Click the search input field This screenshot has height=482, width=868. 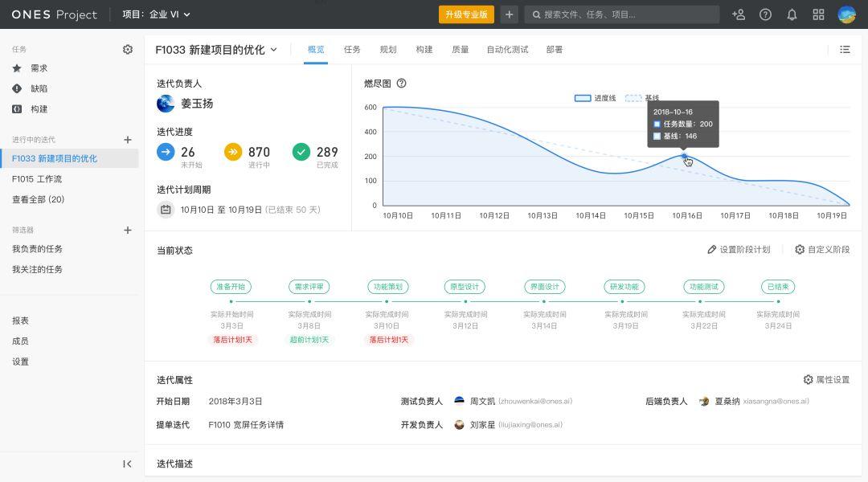[x=621, y=14]
